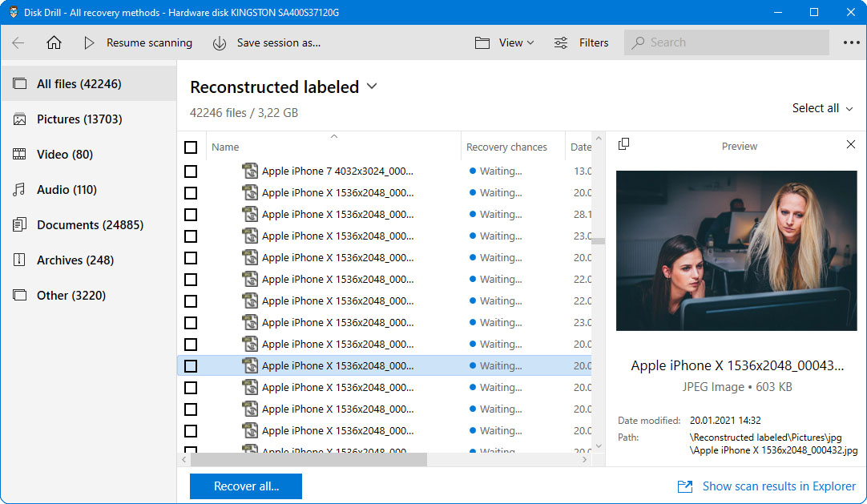Check the Apple iPhone 7 4032x3024 file
Viewport: 867px width, 504px height.
click(x=191, y=171)
